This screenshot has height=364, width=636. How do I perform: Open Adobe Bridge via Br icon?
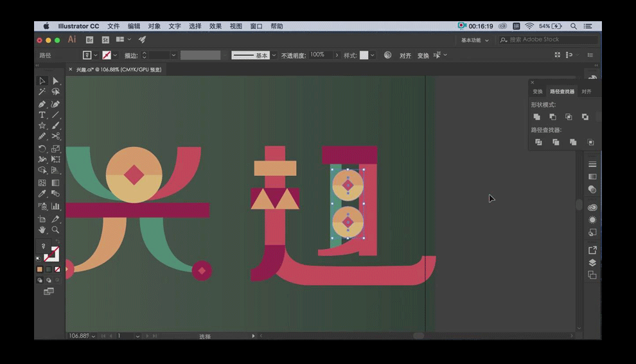pos(89,40)
